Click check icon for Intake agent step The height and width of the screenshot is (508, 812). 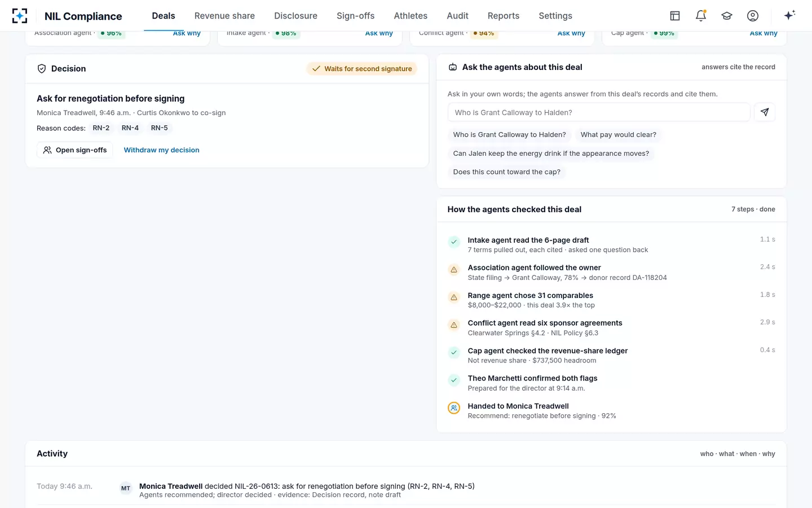[454, 242]
